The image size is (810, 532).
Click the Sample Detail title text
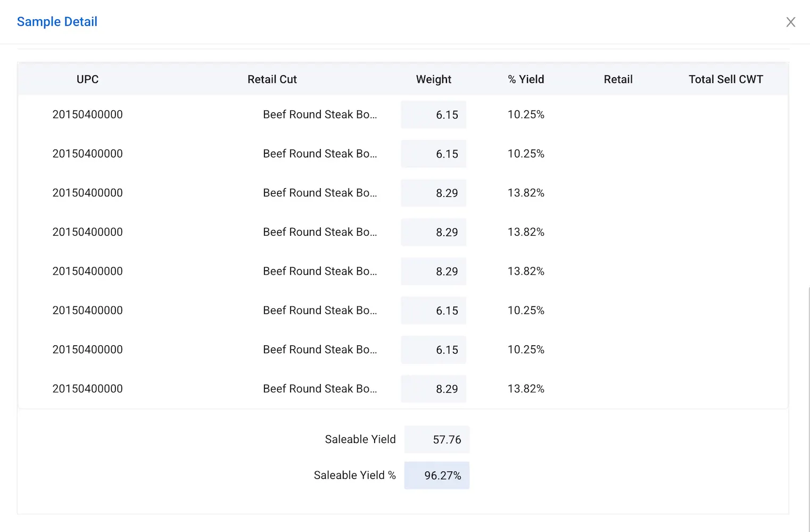click(x=57, y=22)
